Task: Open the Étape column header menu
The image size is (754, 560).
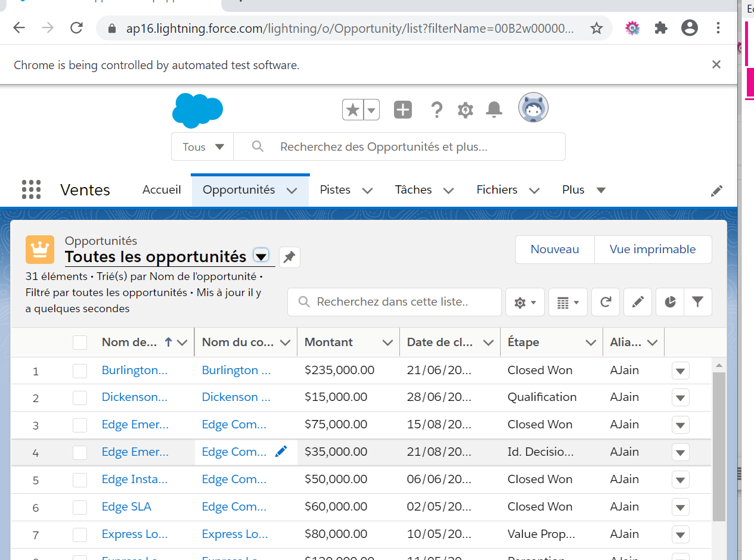Action: click(x=591, y=343)
